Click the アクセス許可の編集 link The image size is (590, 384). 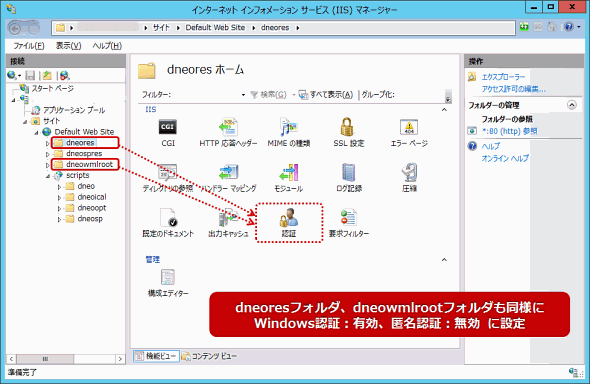coord(514,89)
